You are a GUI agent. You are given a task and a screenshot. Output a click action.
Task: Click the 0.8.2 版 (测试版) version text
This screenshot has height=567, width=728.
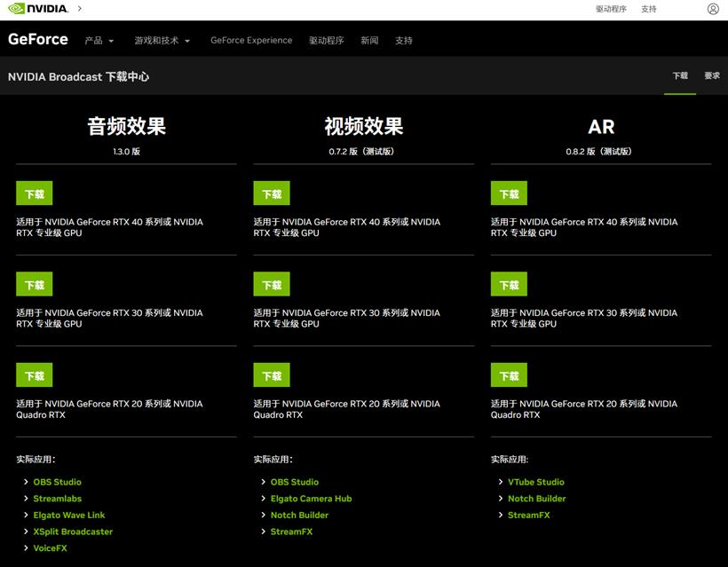point(598,152)
